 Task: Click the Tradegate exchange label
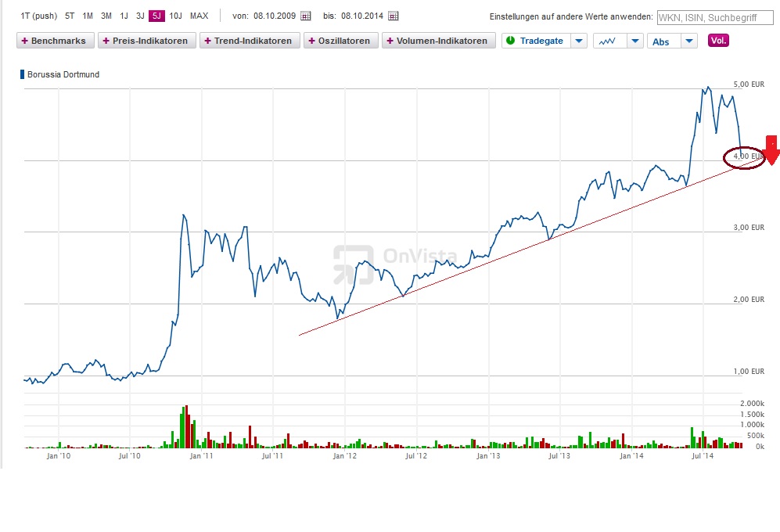click(541, 41)
